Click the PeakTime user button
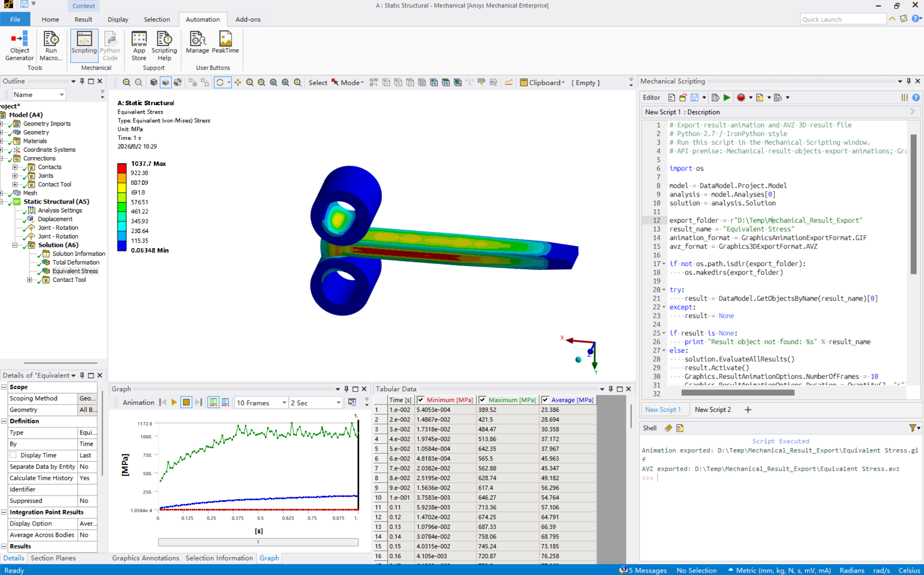The width and height of the screenshot is (924, 575). tap(225, 43)
